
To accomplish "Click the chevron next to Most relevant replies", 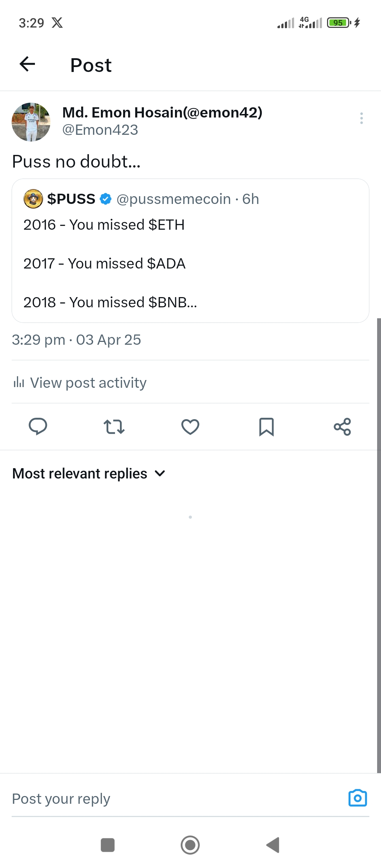I will point(160,474).
